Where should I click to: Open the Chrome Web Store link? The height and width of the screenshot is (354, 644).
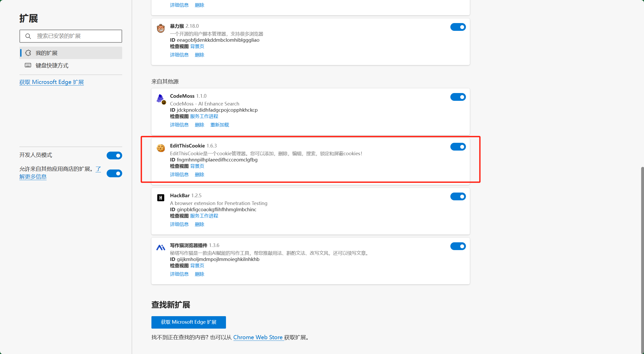point(258,337)
